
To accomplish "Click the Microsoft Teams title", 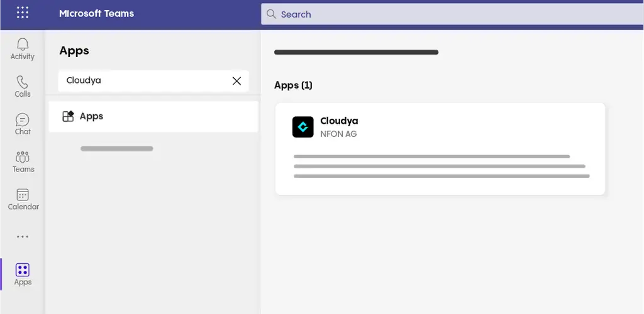I will coord(96,13).
